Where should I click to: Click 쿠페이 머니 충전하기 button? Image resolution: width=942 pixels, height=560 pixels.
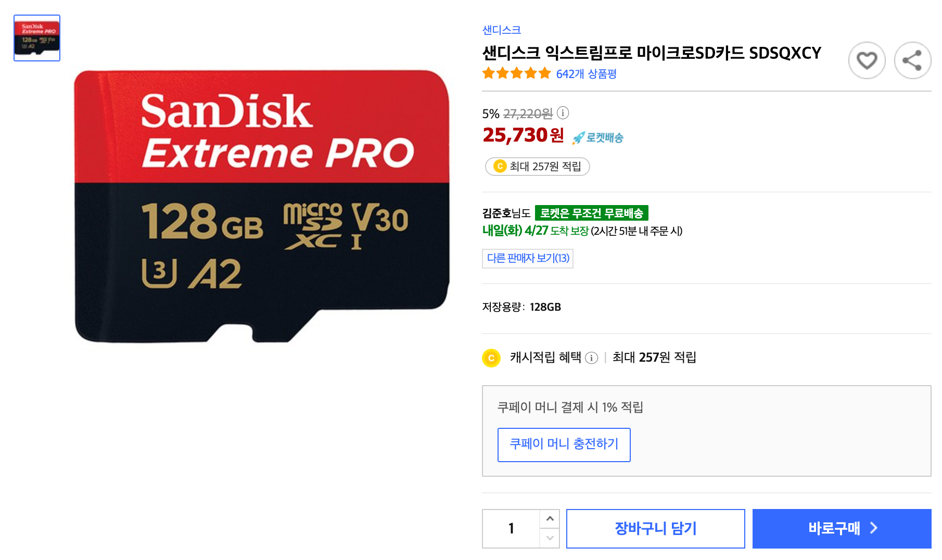click(x=564, y=445)
